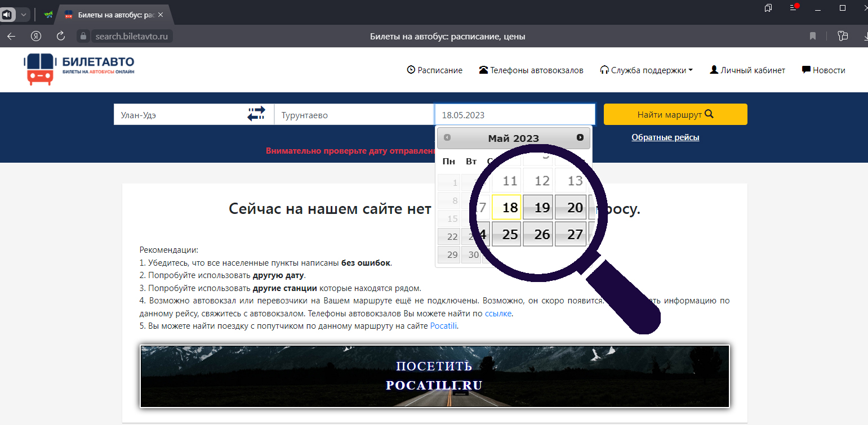Image resolution: width=868 pixels, height=425 pixels.
Task: Open Телефоны автовокзалов page
Action: [x=531, y=70]
